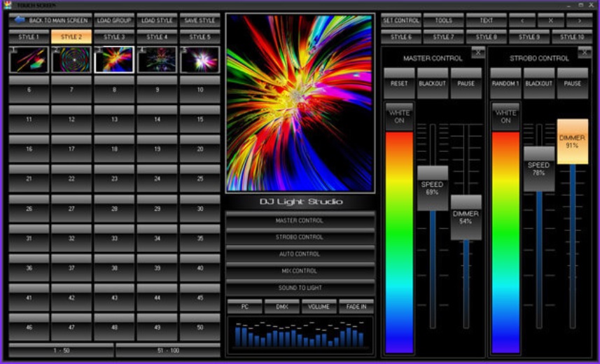The image size is (600, 364).
Task: Toggle Pause in Master Control
Action: pyautogui.click(x=466, y=83)
